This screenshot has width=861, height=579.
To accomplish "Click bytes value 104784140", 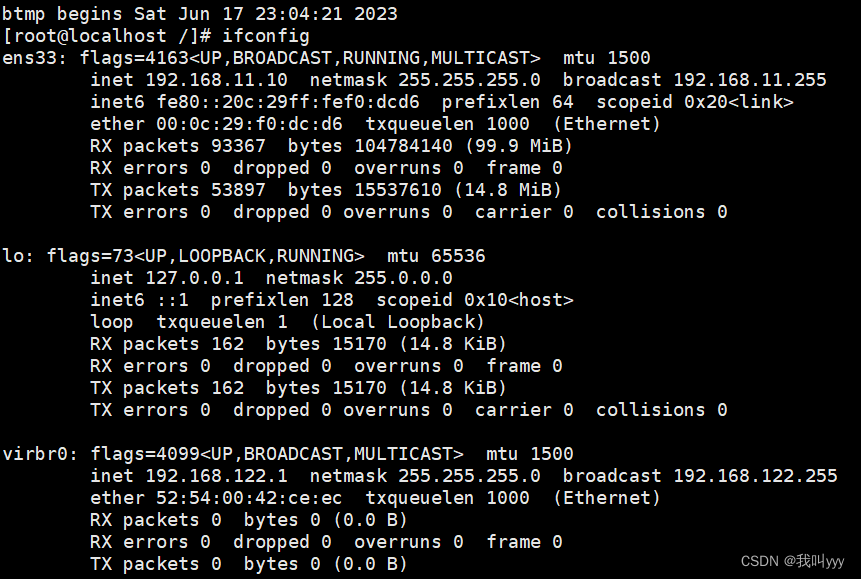I will 403,146.
